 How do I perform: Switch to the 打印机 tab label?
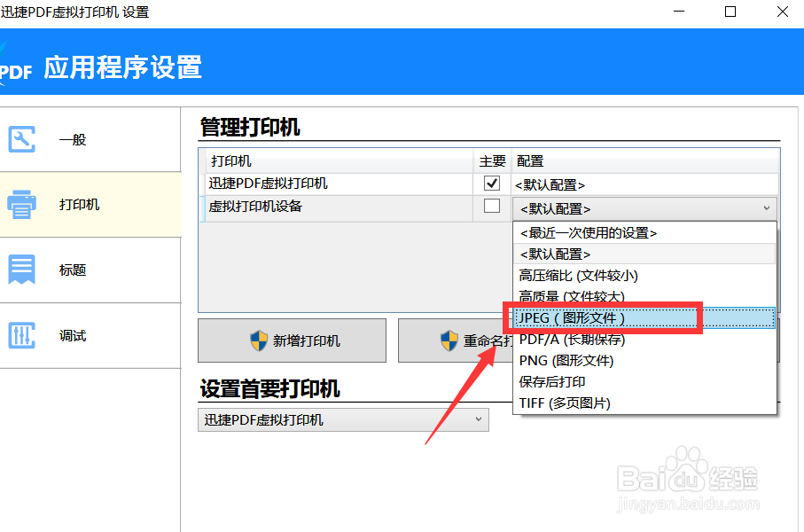[80, 205]
